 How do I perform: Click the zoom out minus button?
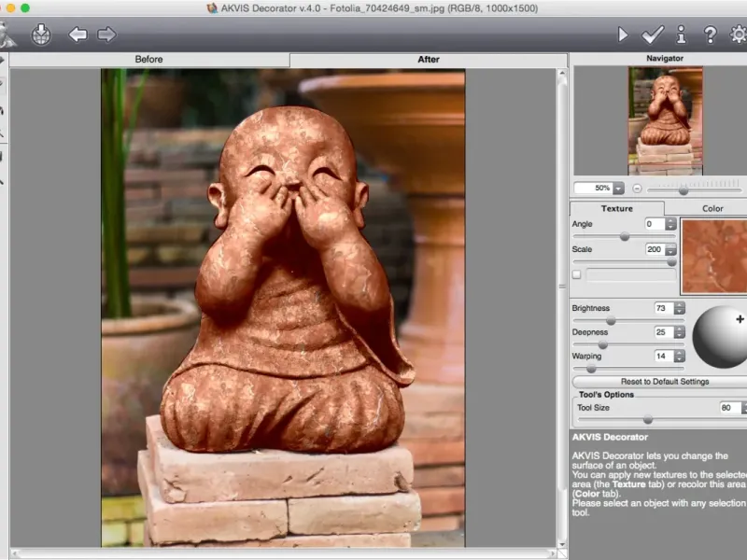click(637, 189)
